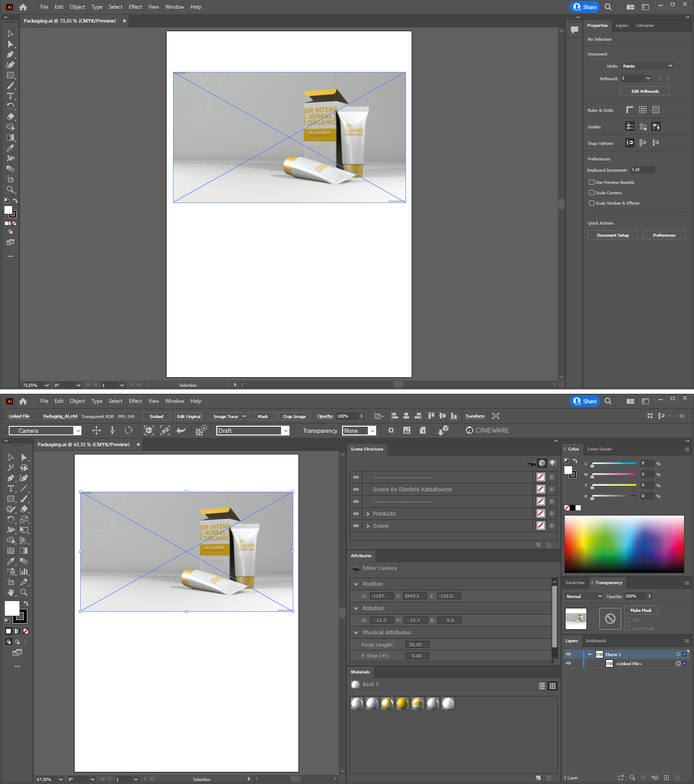694x784 pixels.
Task: Select the Type tool in the top window toolbar
Action: (x=10, y=96)
